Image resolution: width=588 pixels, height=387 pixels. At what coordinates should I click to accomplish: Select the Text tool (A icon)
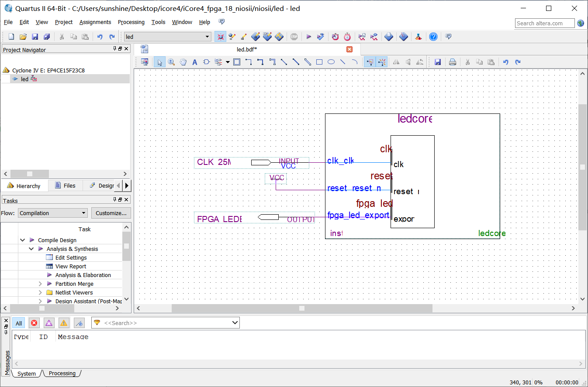click(x=195, y=62)
